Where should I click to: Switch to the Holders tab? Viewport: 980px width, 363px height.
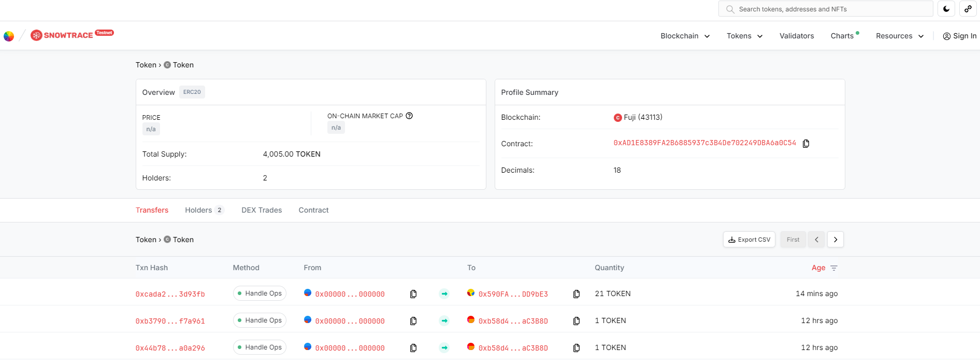[204, 210]
